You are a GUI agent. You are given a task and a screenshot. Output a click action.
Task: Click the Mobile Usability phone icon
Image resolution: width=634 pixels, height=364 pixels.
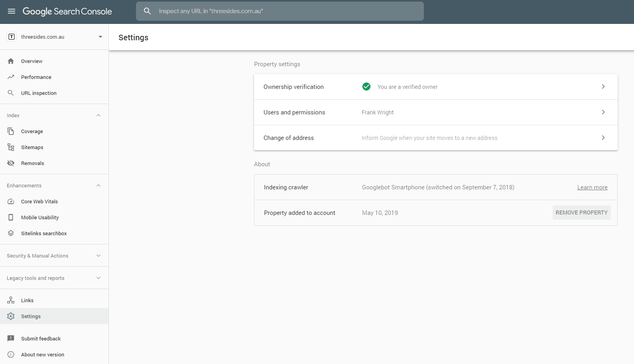pos(11,217)
